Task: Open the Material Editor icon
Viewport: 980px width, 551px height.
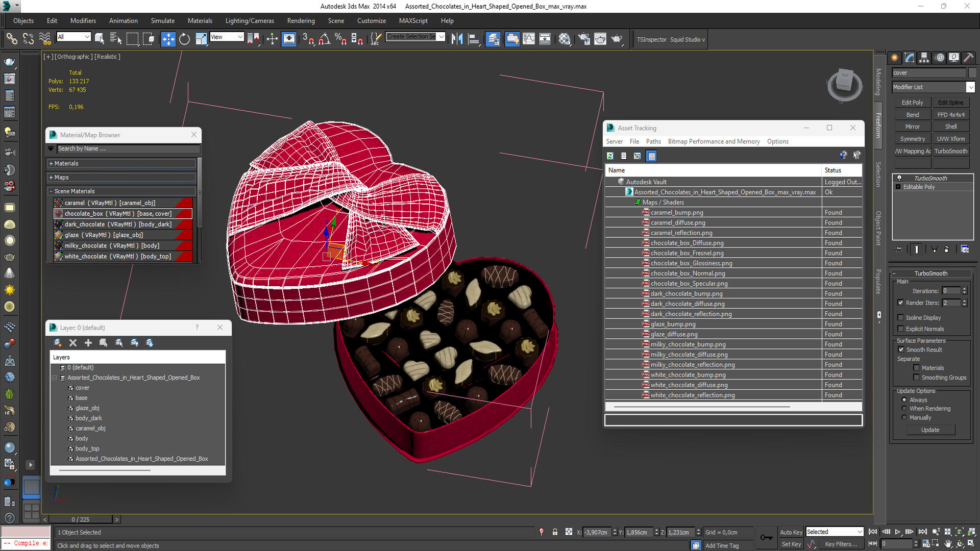Action: pos(564,39)
